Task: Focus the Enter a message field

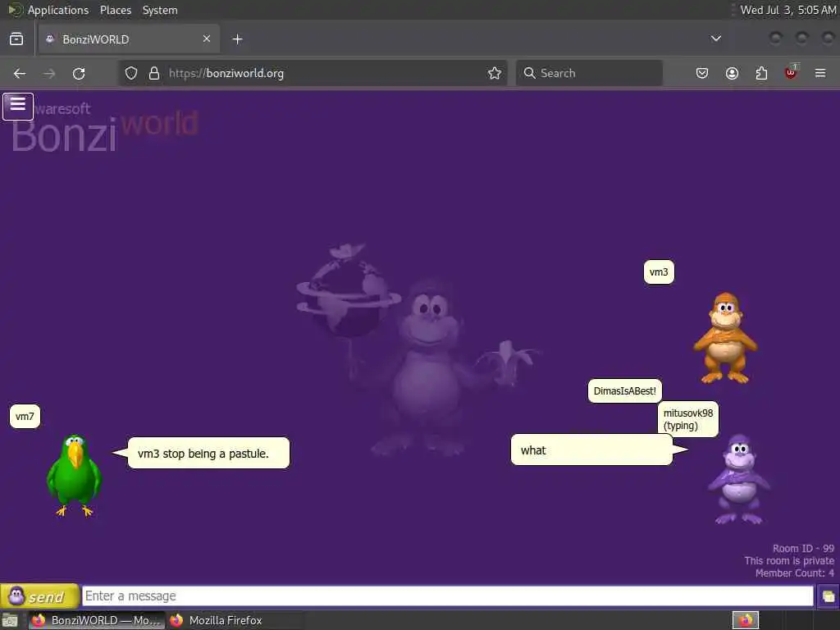Action: pyautogui.click(x=448, y=596)
